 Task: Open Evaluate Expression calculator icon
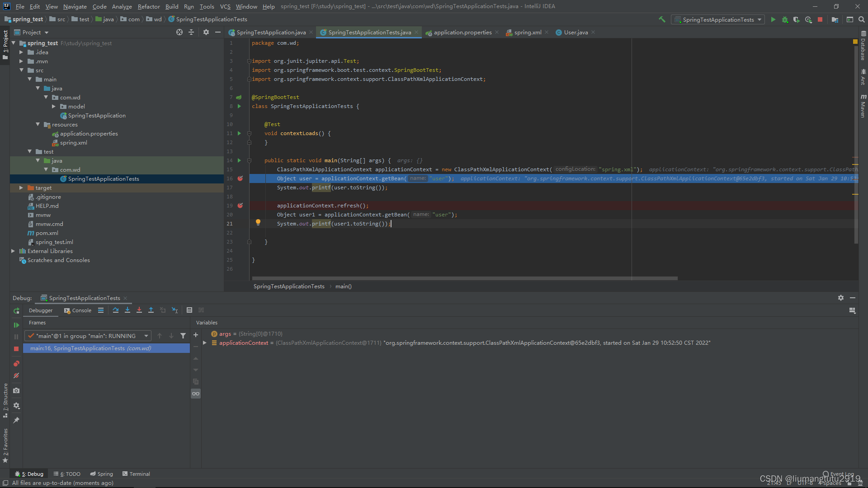click(189, 310)
